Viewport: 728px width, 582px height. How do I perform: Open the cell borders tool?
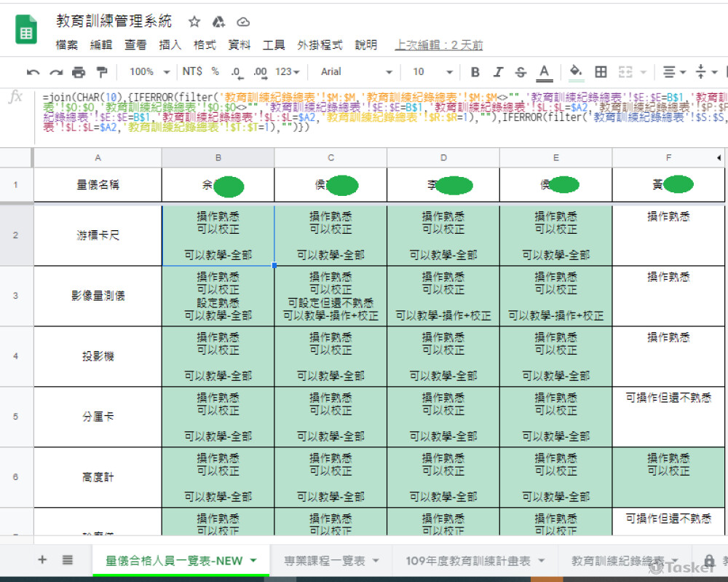coord(601,71)
